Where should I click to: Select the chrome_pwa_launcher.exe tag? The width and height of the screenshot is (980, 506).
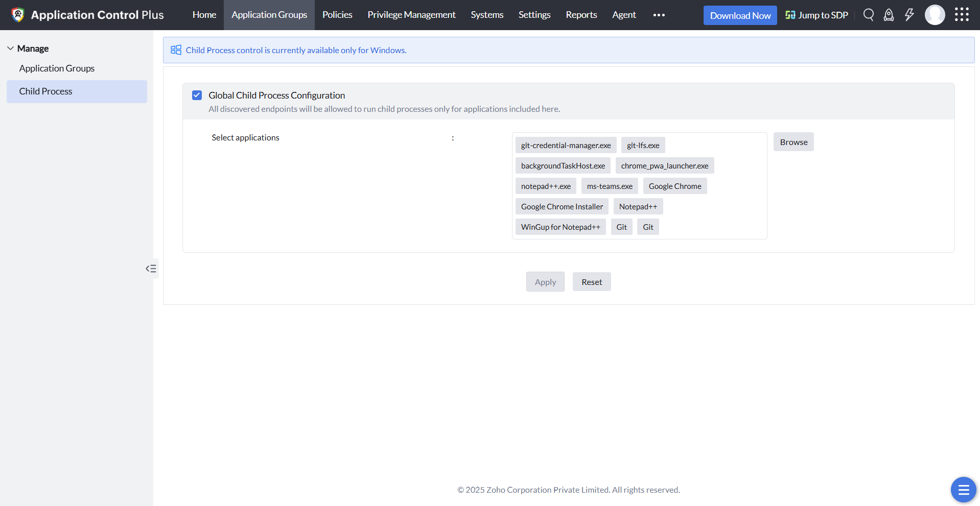tap(665, 165)
